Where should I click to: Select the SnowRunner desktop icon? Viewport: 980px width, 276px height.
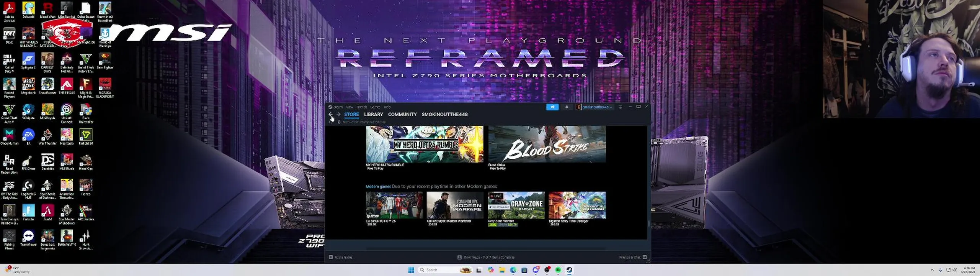click(x=47, y=86)
